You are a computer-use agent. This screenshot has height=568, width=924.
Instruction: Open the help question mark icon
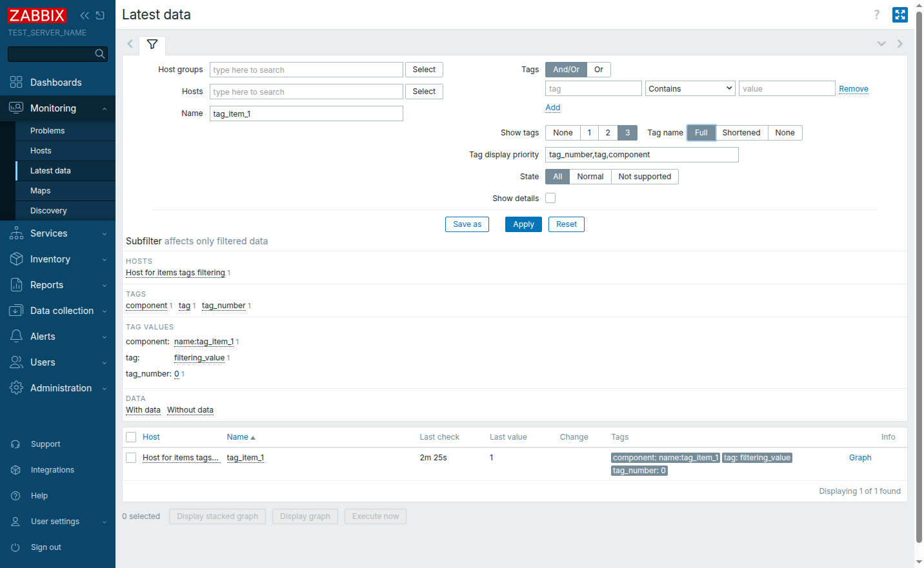point(876,15)
